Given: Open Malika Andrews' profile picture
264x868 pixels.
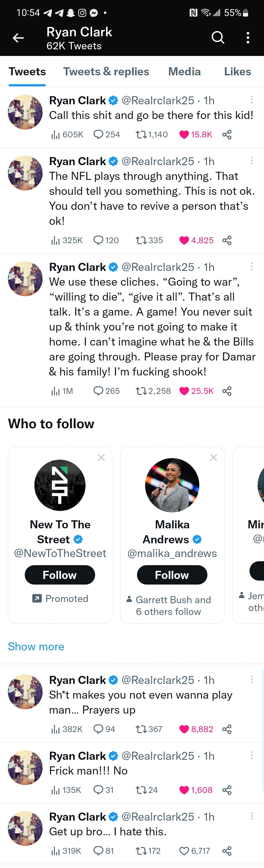Looking at the screenshot, I should (172, 485).
